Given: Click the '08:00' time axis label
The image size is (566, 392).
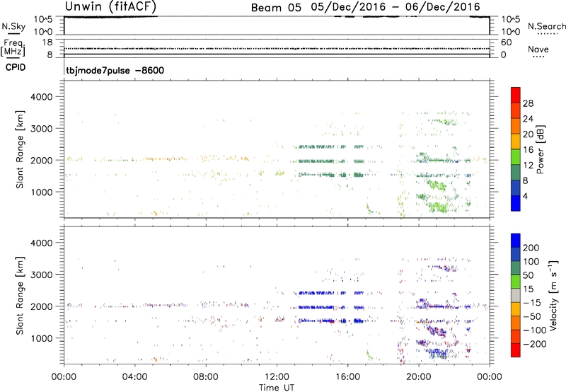Looking at the screenshot, I should click(x=205, y=377).
